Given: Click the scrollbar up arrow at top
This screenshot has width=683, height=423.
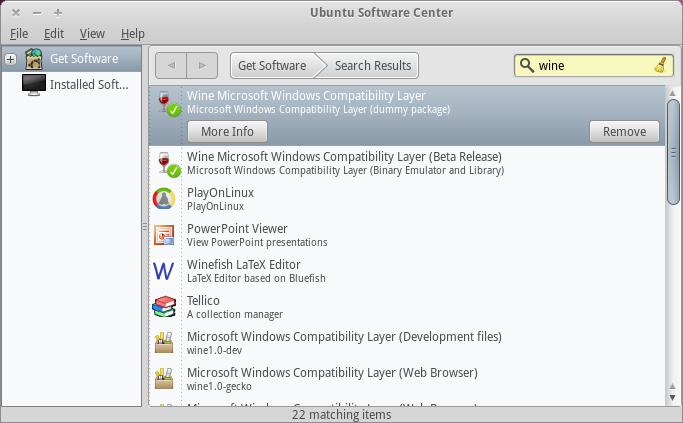Looking at the screenshot, I should pos(673,93).
